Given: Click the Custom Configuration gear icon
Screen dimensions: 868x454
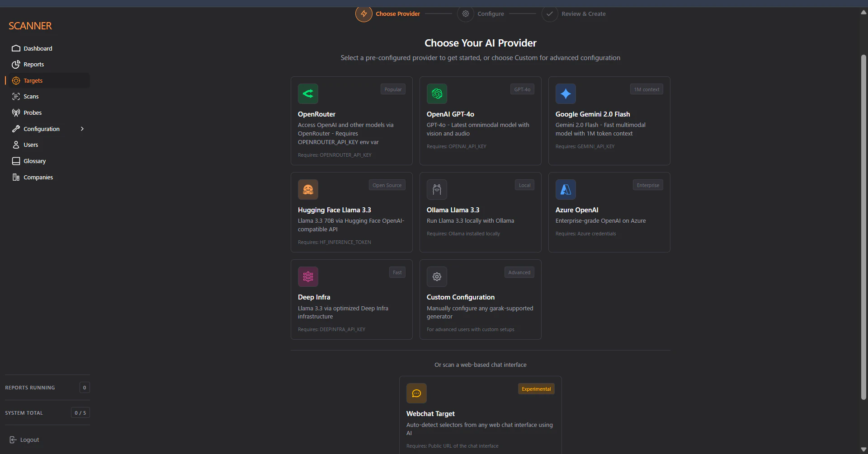Looking at the screenshot, I should click(x=437, y=277).
